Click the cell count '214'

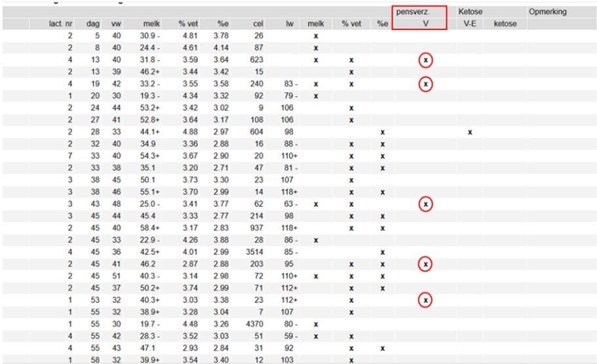tap(257, 216)
